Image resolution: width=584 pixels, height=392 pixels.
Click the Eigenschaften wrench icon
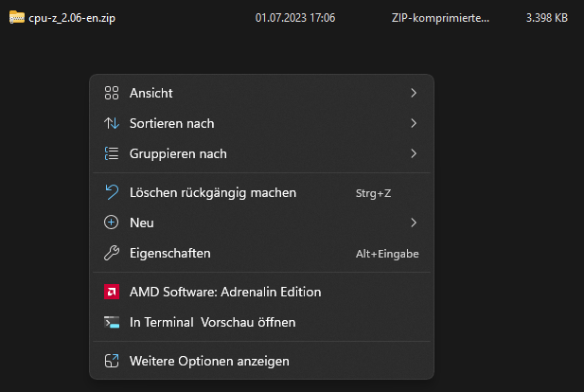[112, 253]
